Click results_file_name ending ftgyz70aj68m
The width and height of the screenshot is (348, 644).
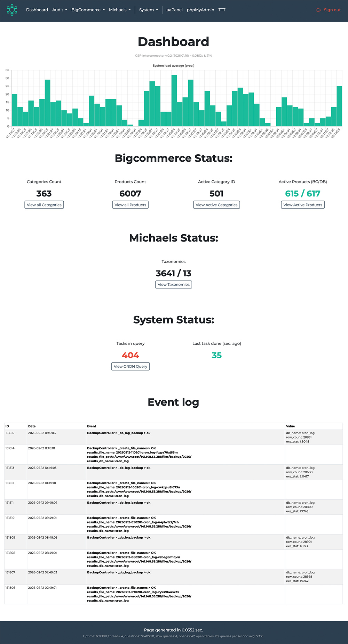pos(132,453)
